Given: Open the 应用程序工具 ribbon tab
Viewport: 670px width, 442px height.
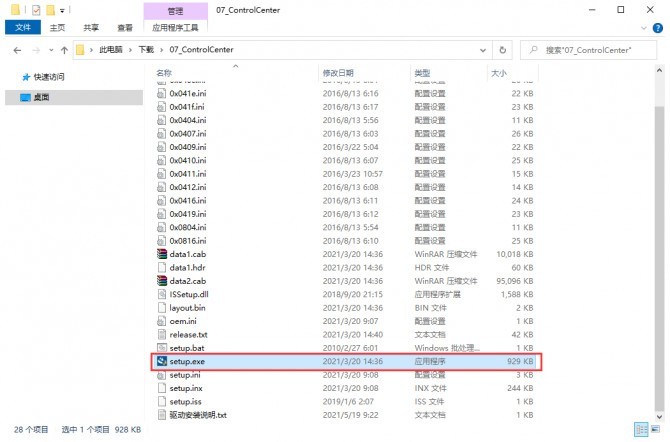Looking at the screenshot, I should tap(175, 28).
